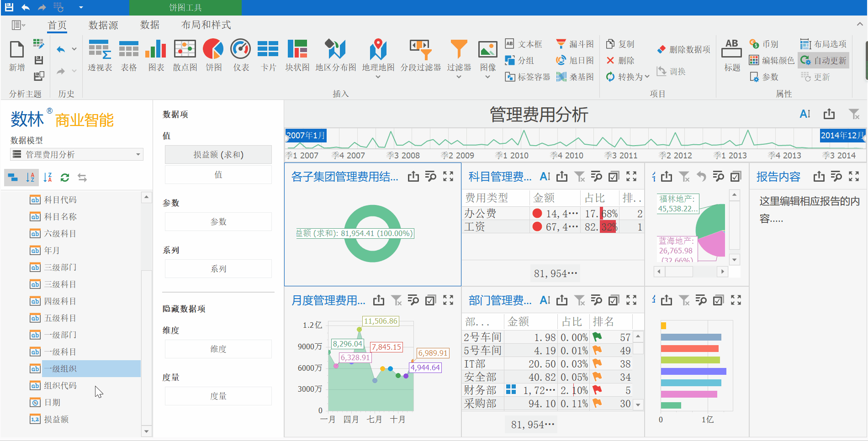Click field list scrollbar down arrow

[x=146, y=431]
